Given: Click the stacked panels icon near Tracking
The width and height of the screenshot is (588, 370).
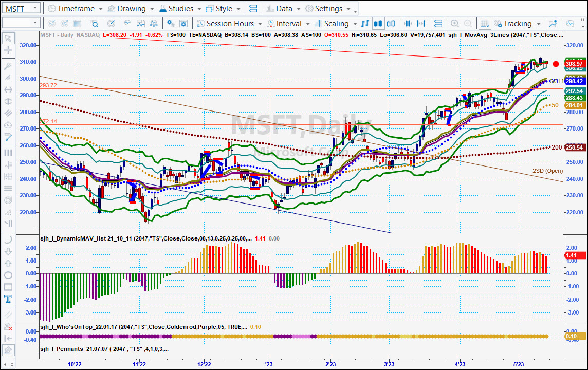Looking at the screenshot, I should [x=437, y=24].
